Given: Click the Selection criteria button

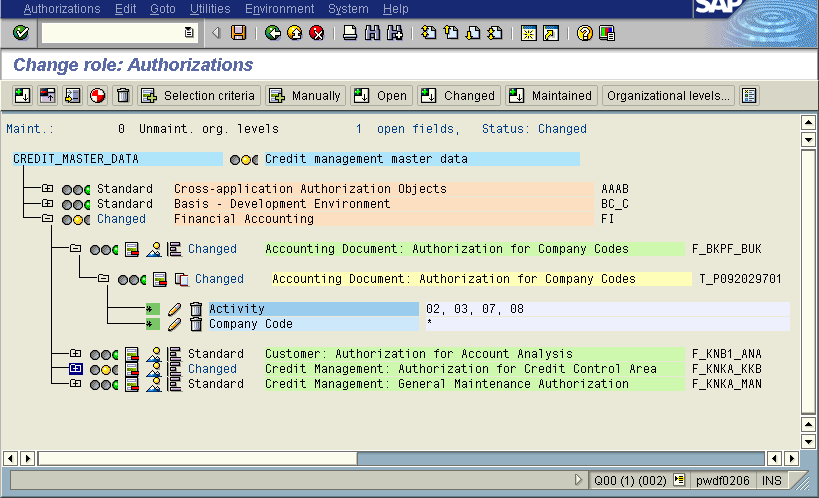Looking at the screenshot, I should 199,96.
